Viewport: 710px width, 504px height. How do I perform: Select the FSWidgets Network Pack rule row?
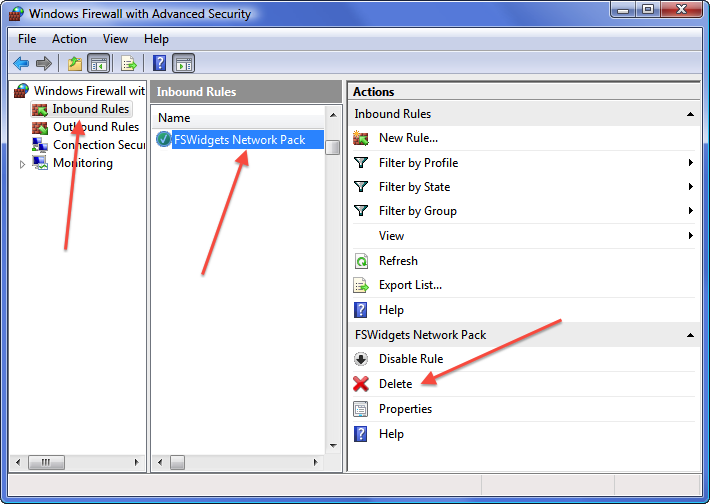[239, 139]
